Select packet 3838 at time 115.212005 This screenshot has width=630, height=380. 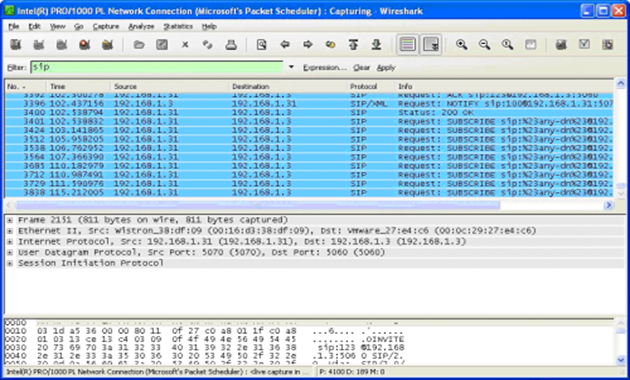pyautogui.click(x=309, y=192)
